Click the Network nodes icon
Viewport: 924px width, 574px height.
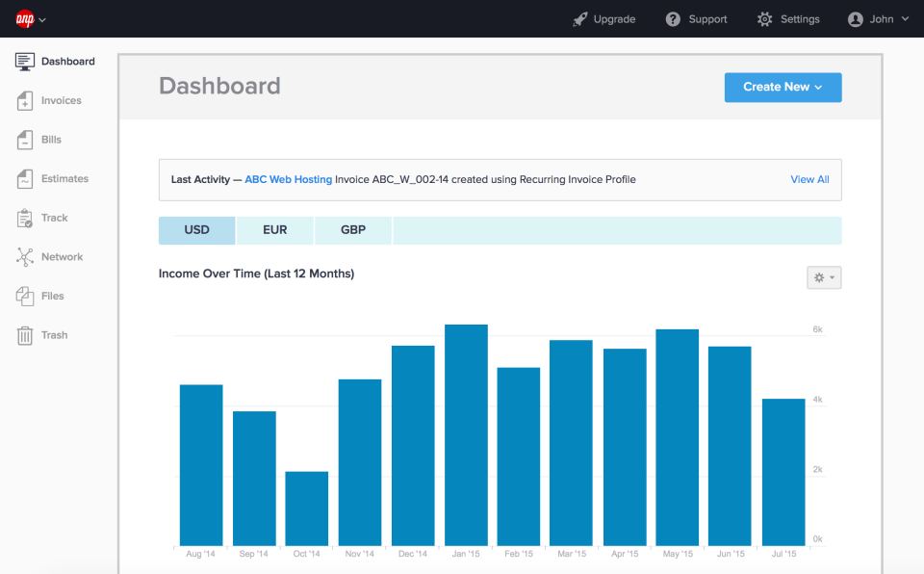point(25,257)
